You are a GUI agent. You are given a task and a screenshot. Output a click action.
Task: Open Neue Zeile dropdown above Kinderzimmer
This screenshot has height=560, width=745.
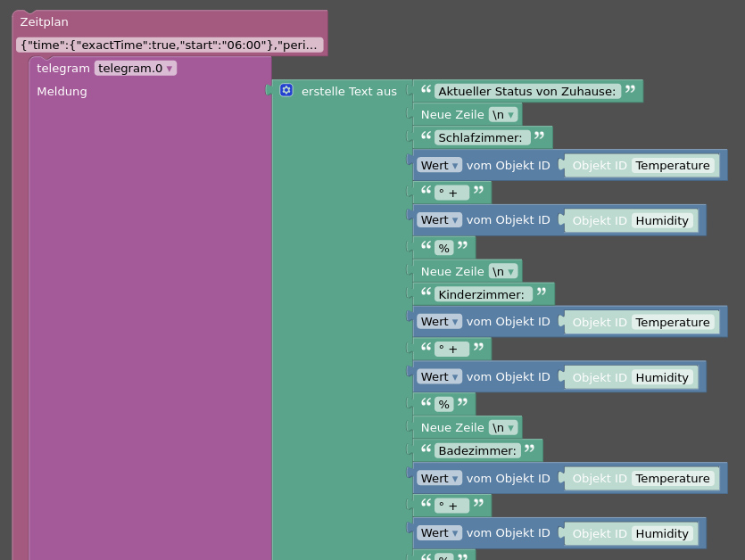pos(504,271)
